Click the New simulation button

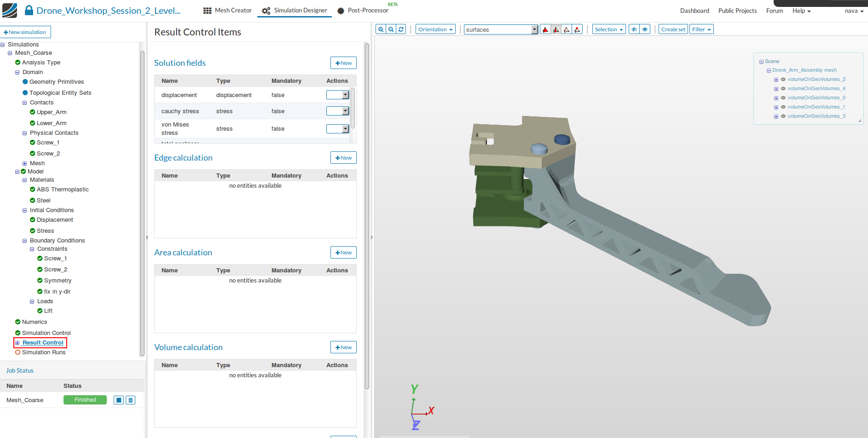click(x=25, y=32)
